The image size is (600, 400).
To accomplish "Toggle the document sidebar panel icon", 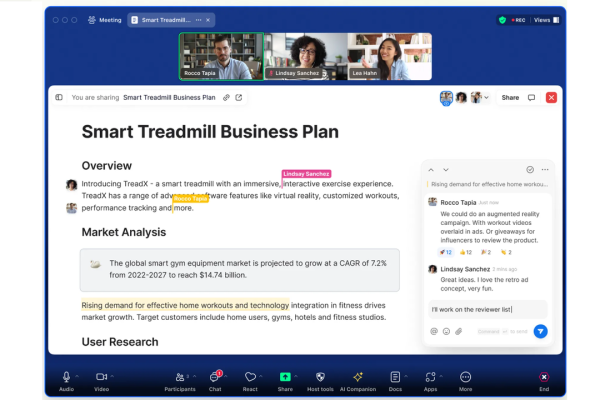I will pos(59,97).
